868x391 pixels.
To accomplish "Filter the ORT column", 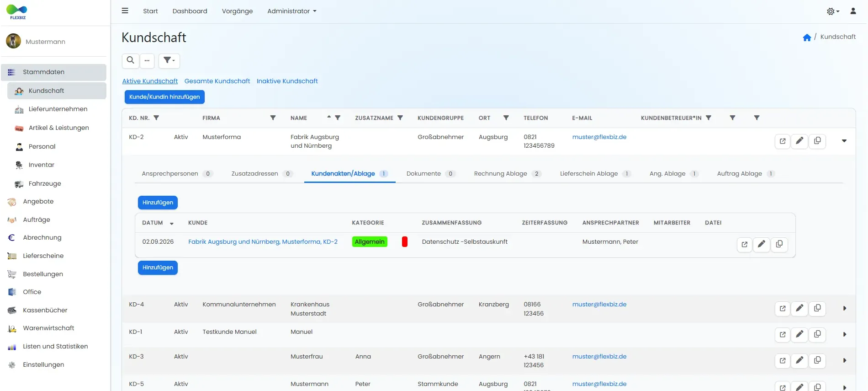I will (x=506, y=118).
